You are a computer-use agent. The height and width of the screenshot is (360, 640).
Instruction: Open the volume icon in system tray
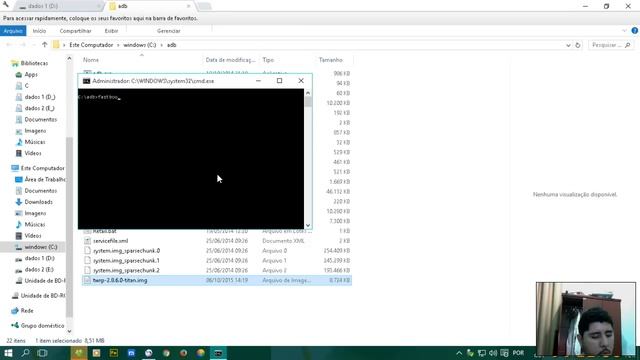(493, 353)
